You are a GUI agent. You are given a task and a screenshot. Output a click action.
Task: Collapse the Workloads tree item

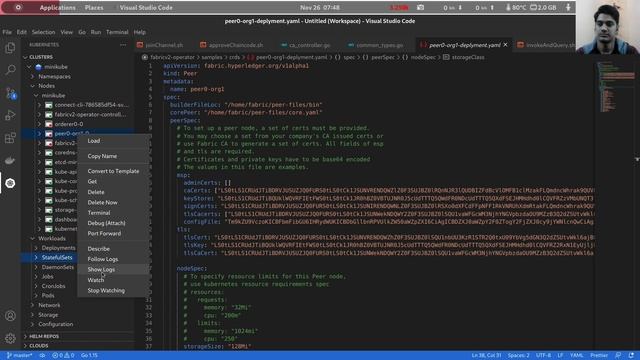coord(33,238)
